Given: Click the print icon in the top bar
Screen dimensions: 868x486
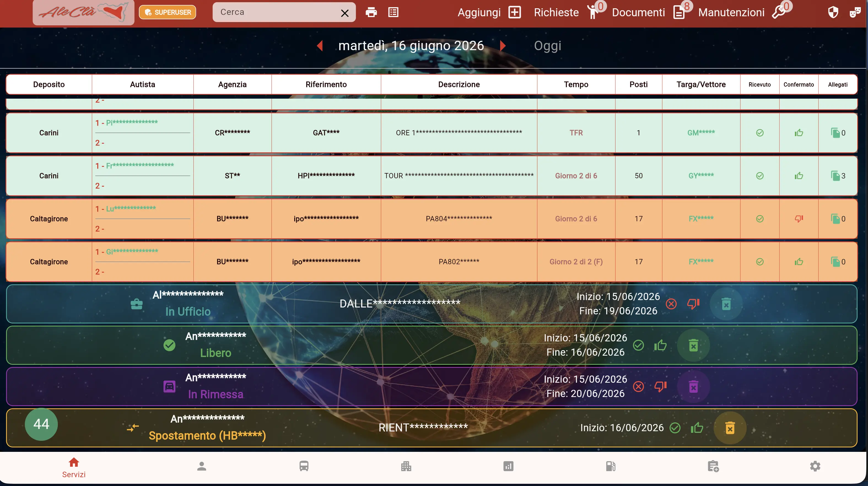Looking at the screenshot, I should pyautogui.click(x=371, y=12).
